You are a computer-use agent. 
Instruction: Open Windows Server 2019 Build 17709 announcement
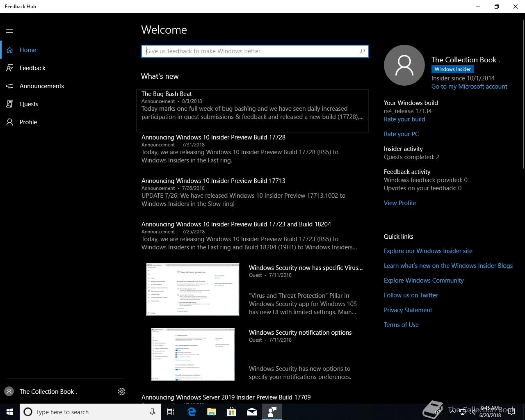(x=226, y=397)
